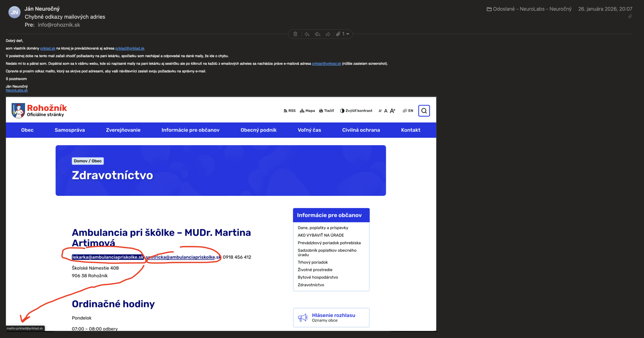Click sender name Ján Neuročný in header

tap(42, 9)
